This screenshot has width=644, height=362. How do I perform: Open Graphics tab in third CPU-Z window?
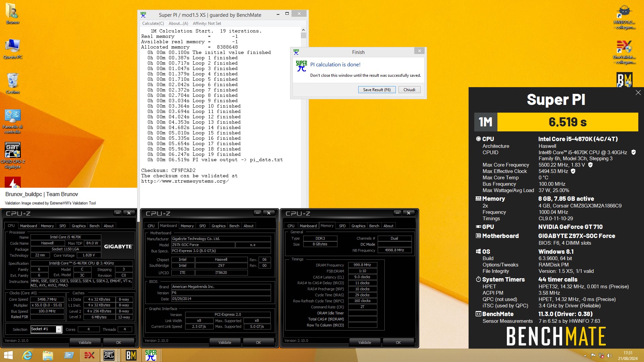[x=358, y=226]
